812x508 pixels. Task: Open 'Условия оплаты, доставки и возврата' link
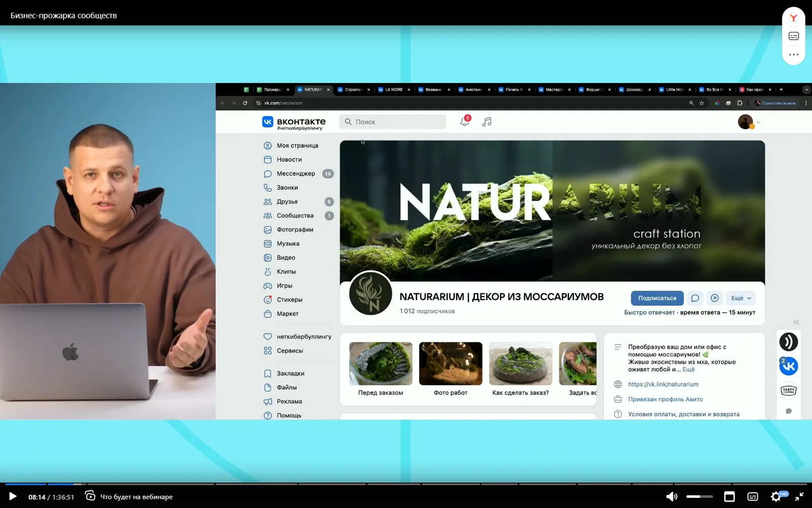[684, 414]
